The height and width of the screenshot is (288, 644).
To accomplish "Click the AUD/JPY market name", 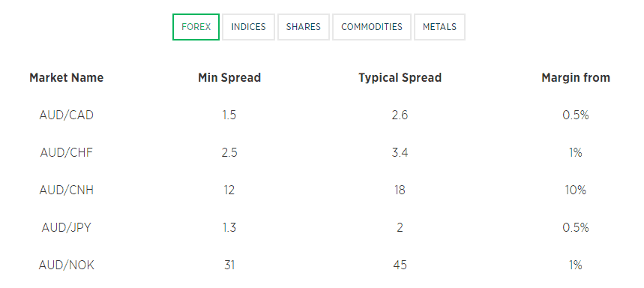I will [67, 227].
